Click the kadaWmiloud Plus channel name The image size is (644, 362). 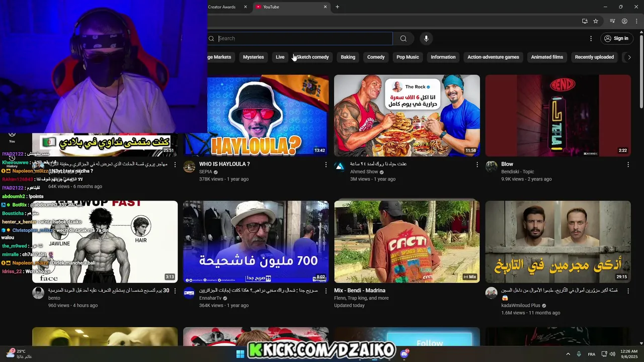tap(521, 305)
